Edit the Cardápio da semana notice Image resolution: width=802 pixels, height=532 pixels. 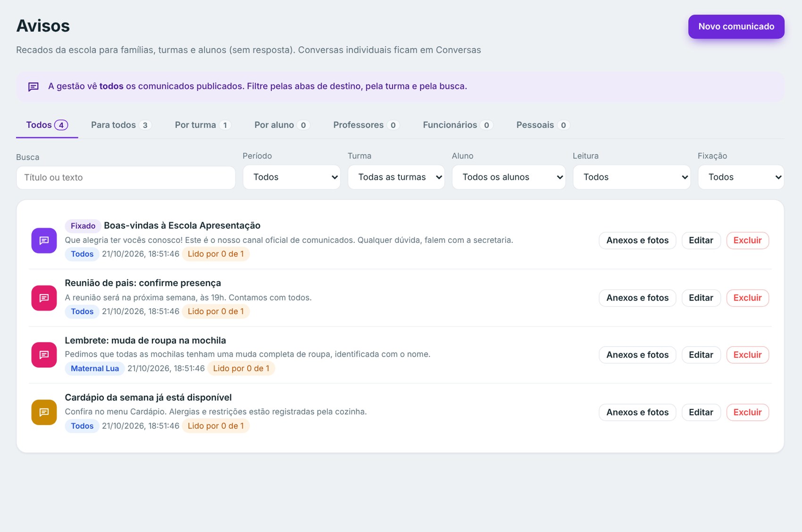pos(701,413)
